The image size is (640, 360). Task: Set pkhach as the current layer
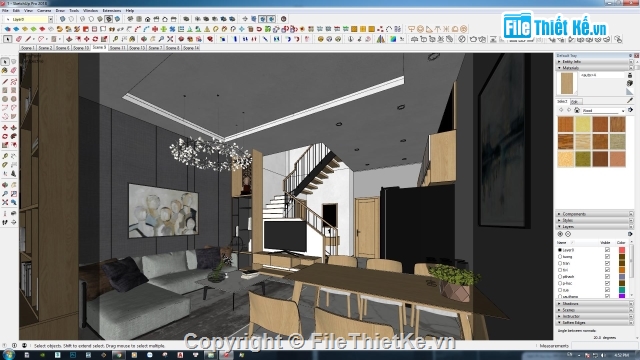560,276
